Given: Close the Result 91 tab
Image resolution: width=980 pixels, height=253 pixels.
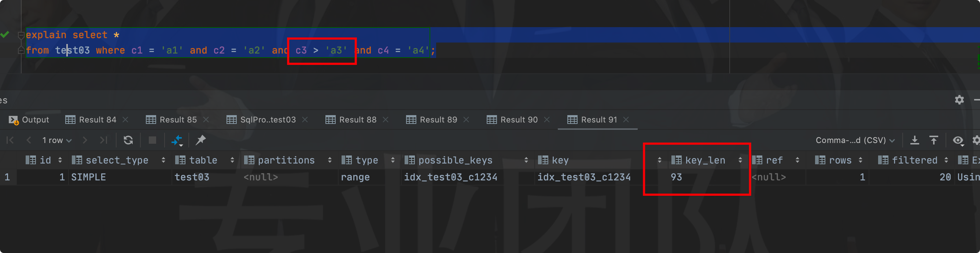Looking at the screenshot, I should tap(626, 120).
